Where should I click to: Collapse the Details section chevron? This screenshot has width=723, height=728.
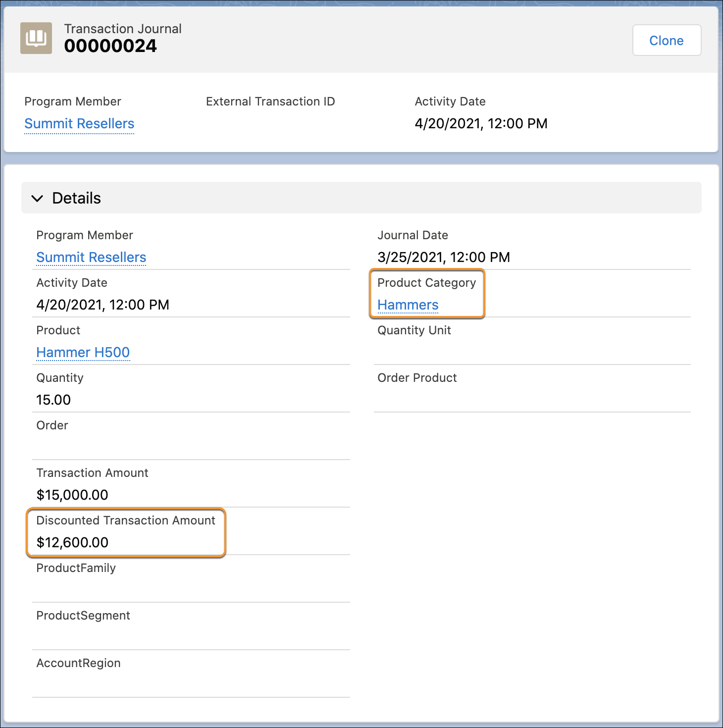pyautogui.click(x=38, y=198)
